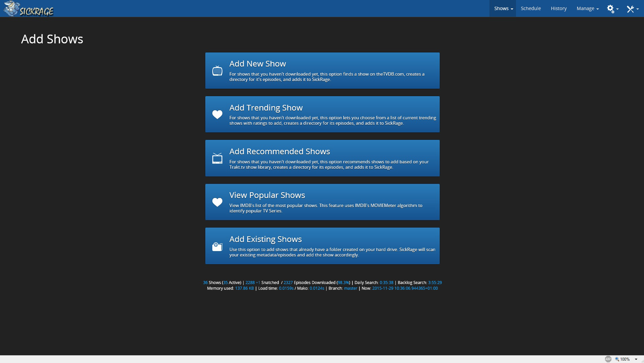
Task: Click the Add New Show description text
Action: coord(327,77)
